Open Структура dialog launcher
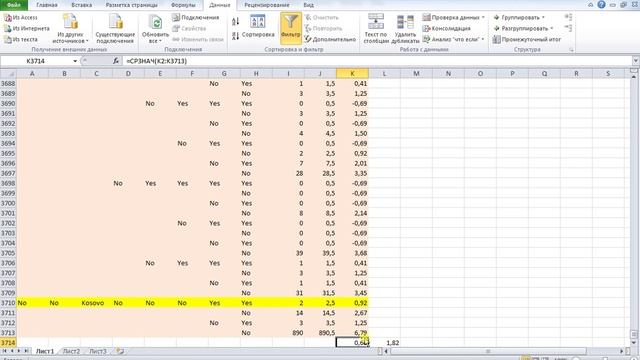The image size is (640, 360). (x=571, y=50)
